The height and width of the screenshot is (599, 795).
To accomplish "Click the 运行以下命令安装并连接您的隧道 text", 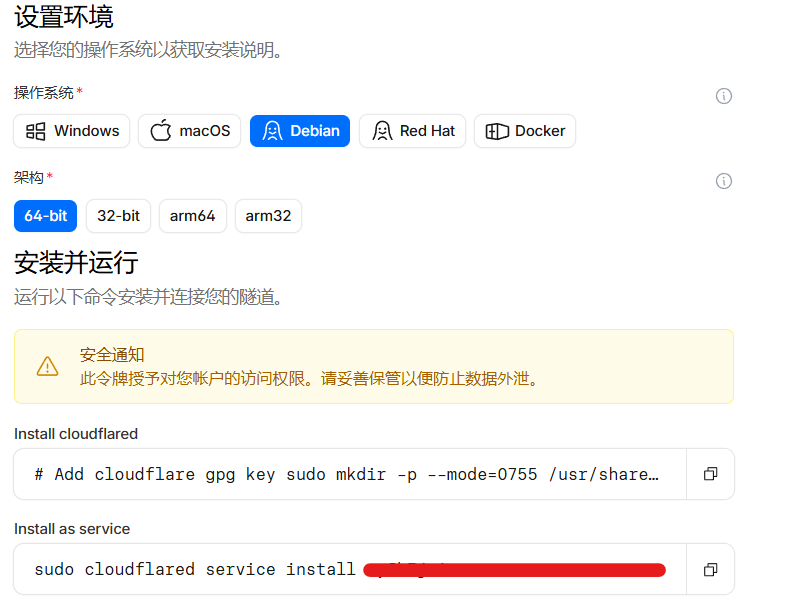I will [x=148, y=297].
